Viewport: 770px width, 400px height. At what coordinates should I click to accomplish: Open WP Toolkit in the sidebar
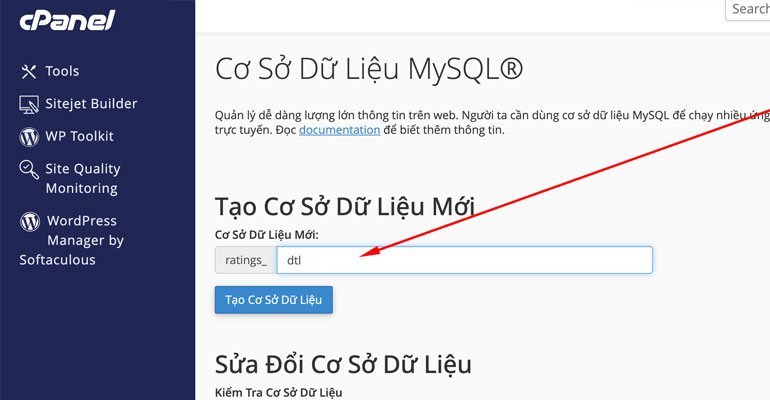[x=80, y=136]
